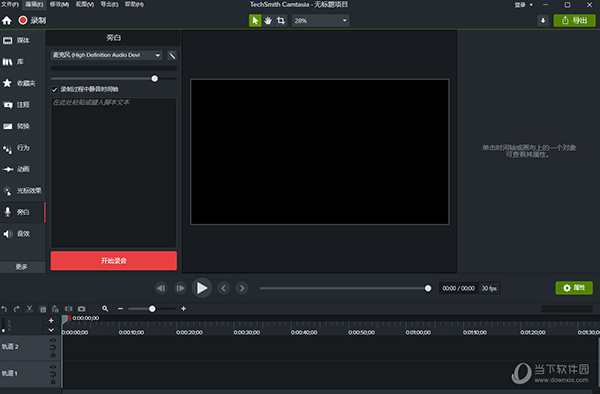The image size is (600, 394).
Task: Jump to next media with right chevron
Action: (x=242, y=288)
